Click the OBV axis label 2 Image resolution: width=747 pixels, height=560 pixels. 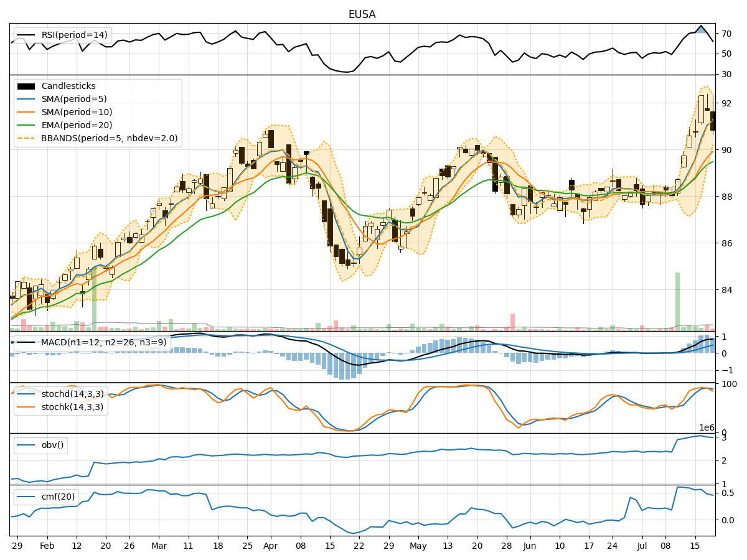pos(724,461)
